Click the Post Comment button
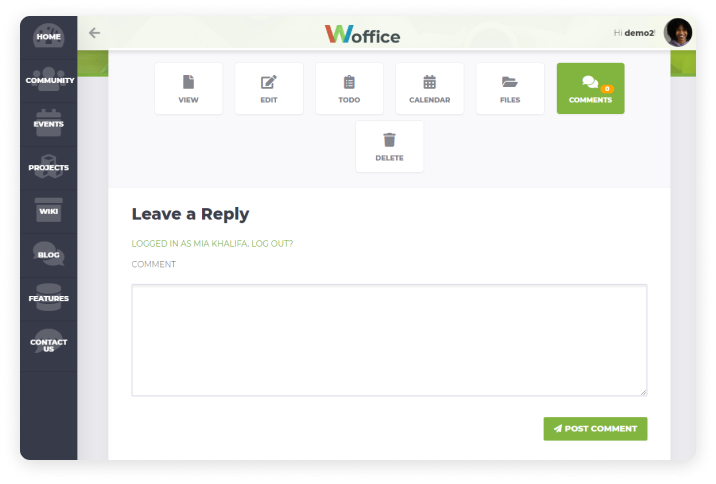The height and width of the screenshot is (484, 716). (x=595, y=429)
